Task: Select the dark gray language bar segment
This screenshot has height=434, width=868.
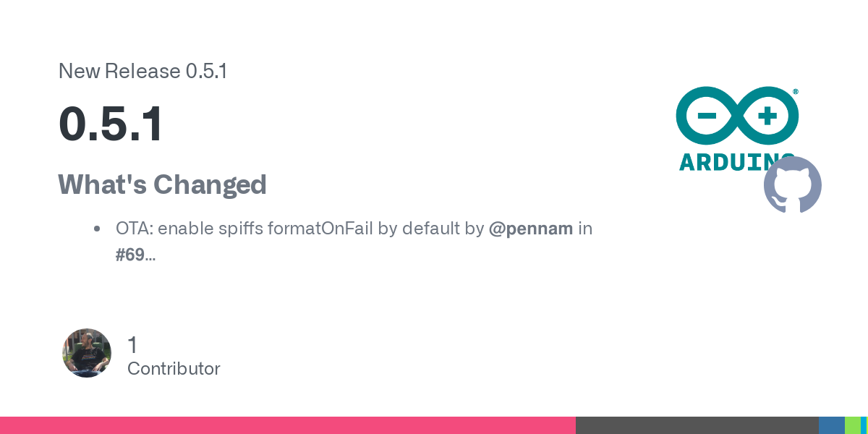Action: (x=697, y=425)
